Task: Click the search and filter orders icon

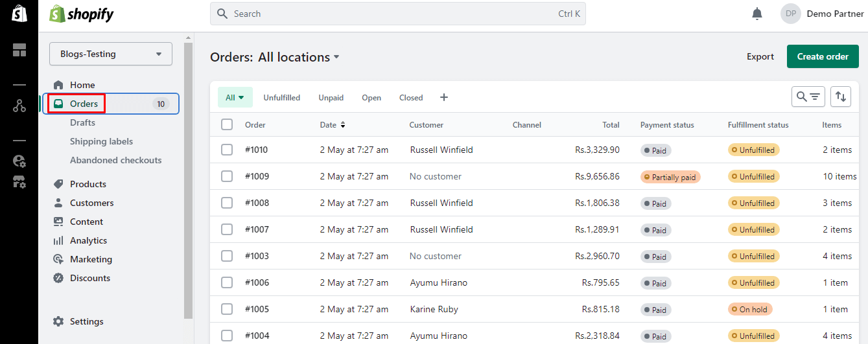Action: click(808, 97)
